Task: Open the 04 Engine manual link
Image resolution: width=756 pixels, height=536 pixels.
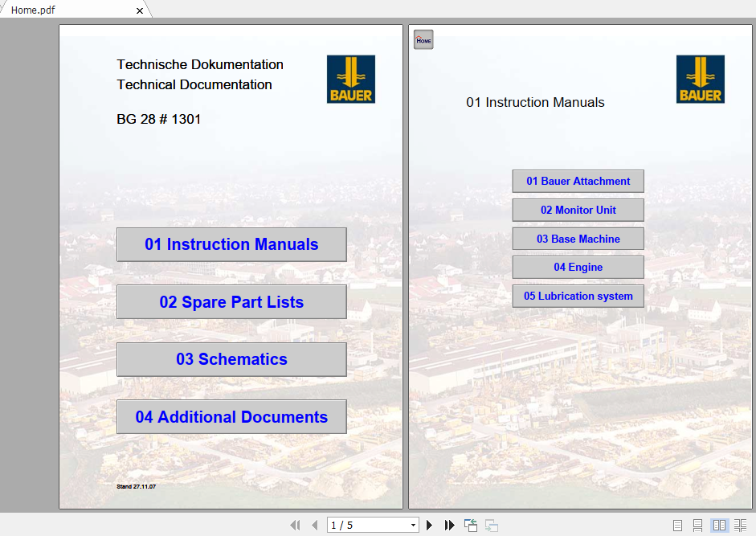Action: tap(578, 268)
